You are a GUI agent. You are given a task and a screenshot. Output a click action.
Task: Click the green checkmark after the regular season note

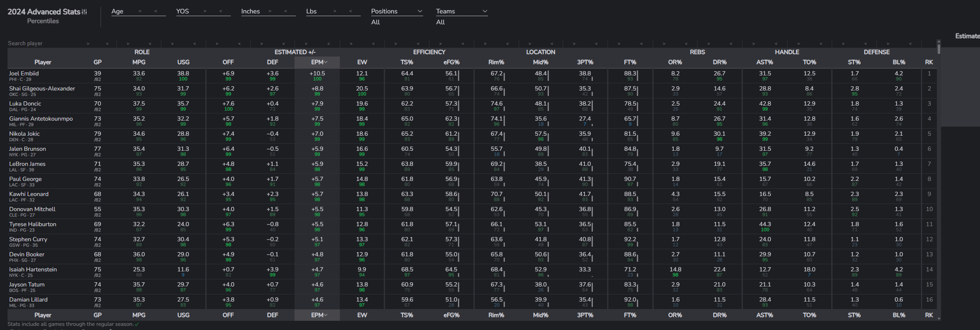[x=137, y=324]
